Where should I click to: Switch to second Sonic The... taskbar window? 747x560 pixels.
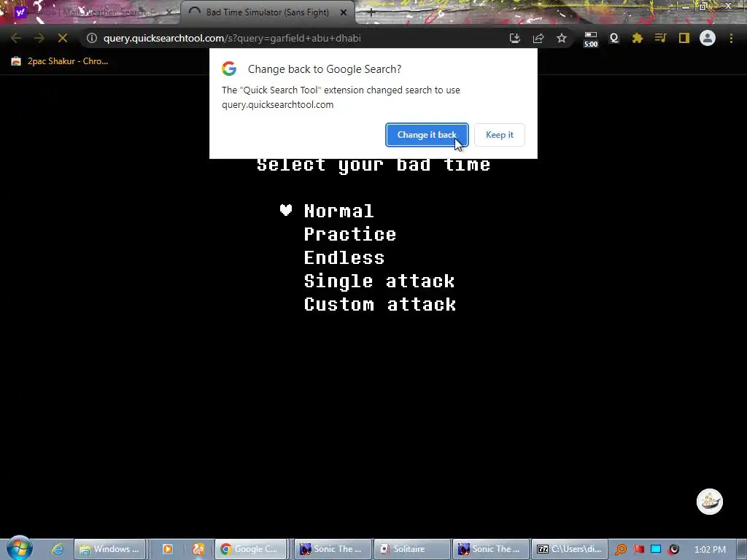491,549
